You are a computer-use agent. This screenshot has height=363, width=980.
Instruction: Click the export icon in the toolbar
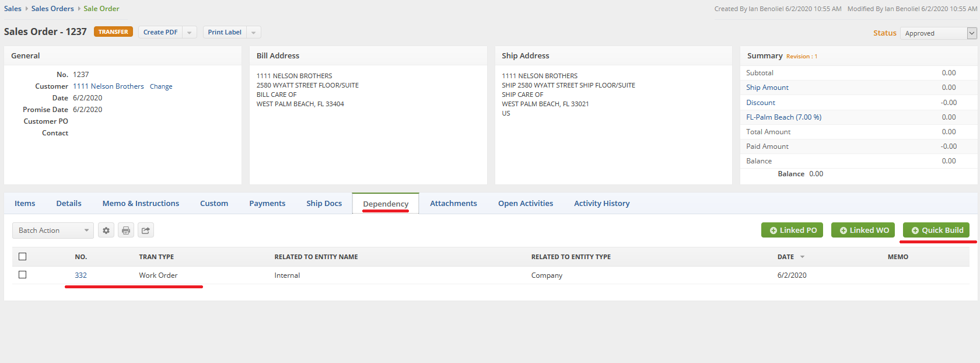146,231
